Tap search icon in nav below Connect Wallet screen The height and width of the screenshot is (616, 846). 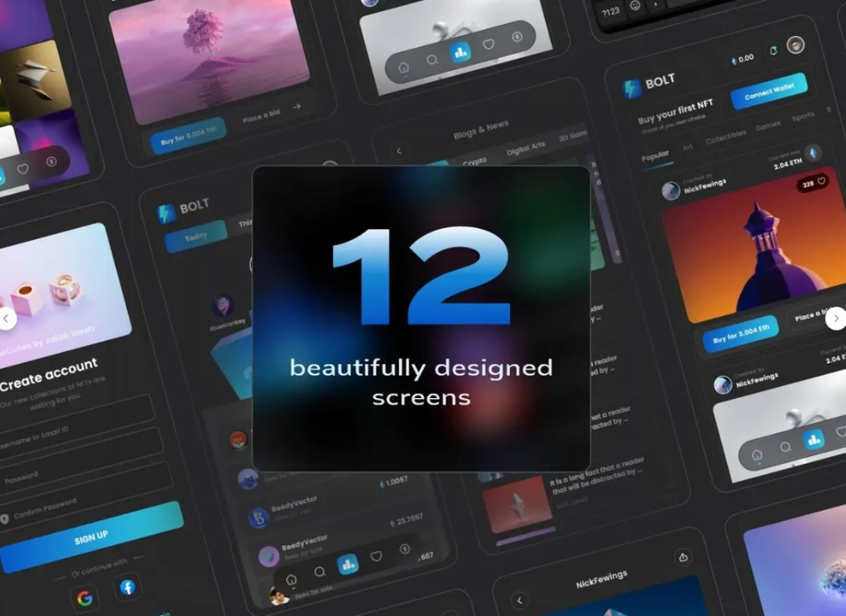coord(786,446)
